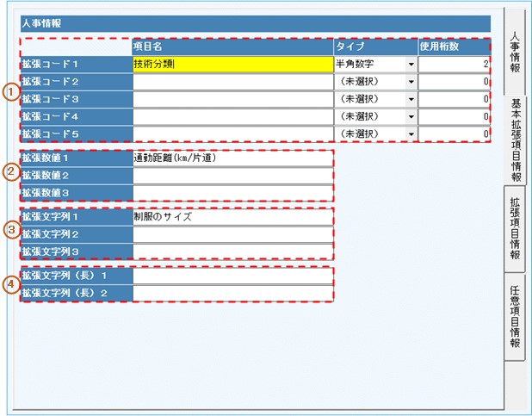The width and height of the screenshot is (532, 416).
Task: Click the 拡張コード5 digits field
Action: point(455,134)
